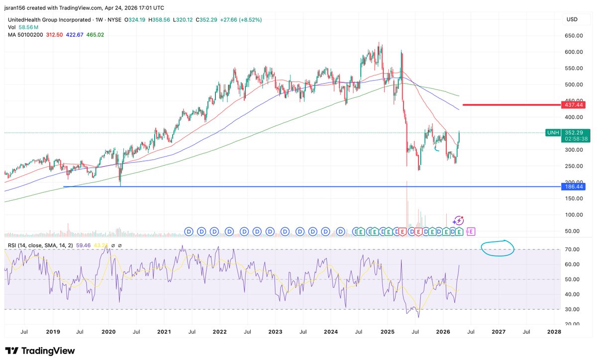597x364 pixels.
Task: Click the 2028 label on time axis
Action: tap(554, 331)
